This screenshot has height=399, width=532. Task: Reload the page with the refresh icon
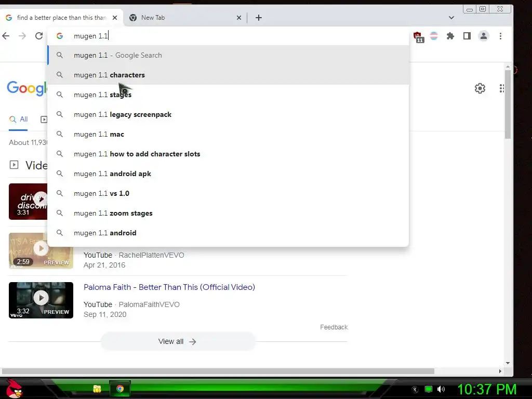tap(39, 36)
